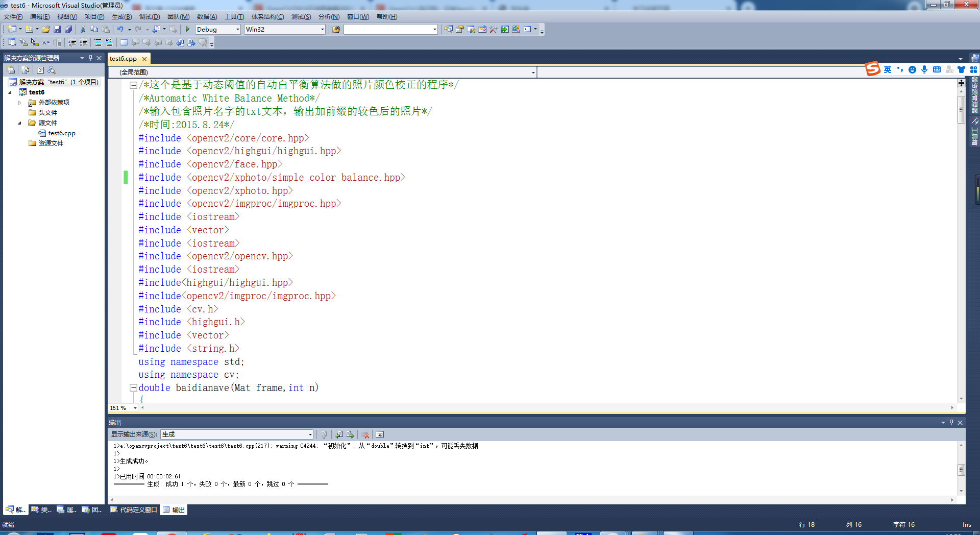Open the 调试(D) menu
980x535 pixels.
tap(150, 17)
